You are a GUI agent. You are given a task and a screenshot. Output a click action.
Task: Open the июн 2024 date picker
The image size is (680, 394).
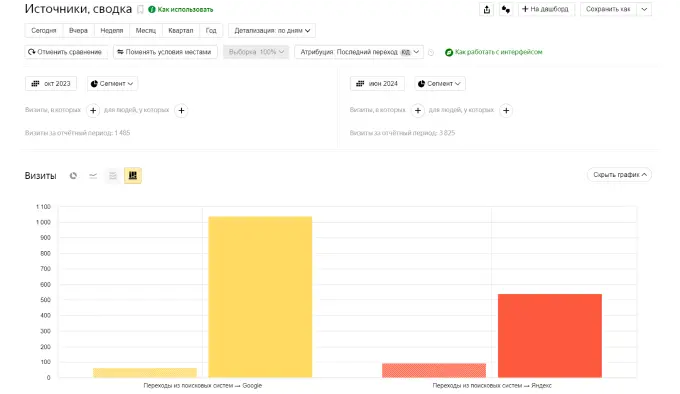pos(377,84)
